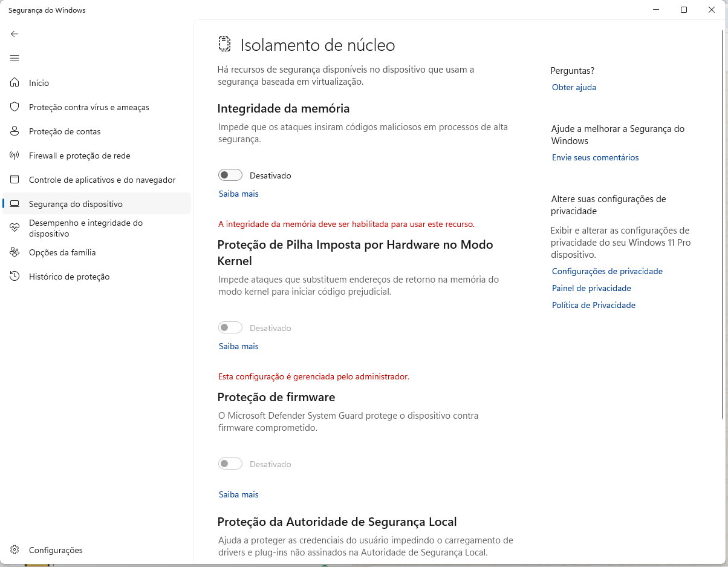Screen dimensions: 728x567
Task: Click the Obter ajuda link
Action: (574, 87)
